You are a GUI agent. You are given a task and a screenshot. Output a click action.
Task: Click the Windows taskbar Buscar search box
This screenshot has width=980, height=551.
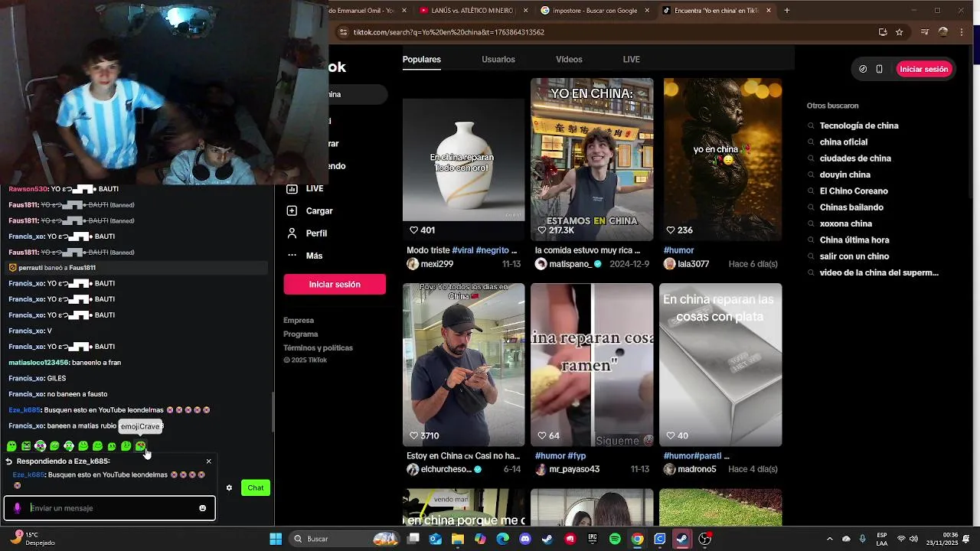345,539
